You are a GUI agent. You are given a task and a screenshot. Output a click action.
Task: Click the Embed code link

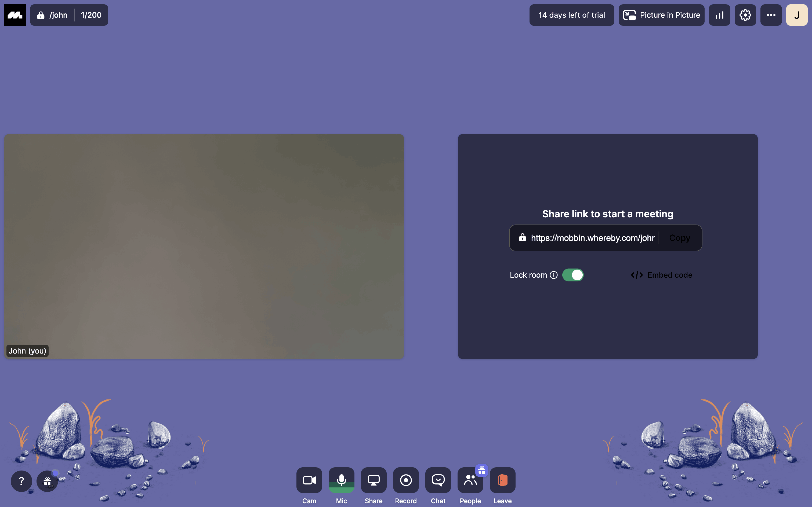pyautogui.click(x=661, y=275)
